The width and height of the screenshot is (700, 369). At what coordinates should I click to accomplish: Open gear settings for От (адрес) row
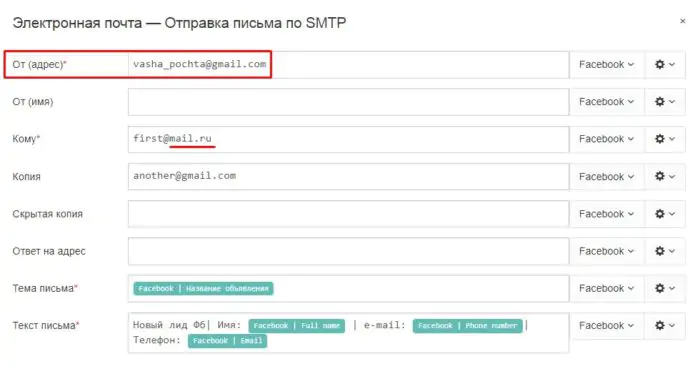click(665, 65)
